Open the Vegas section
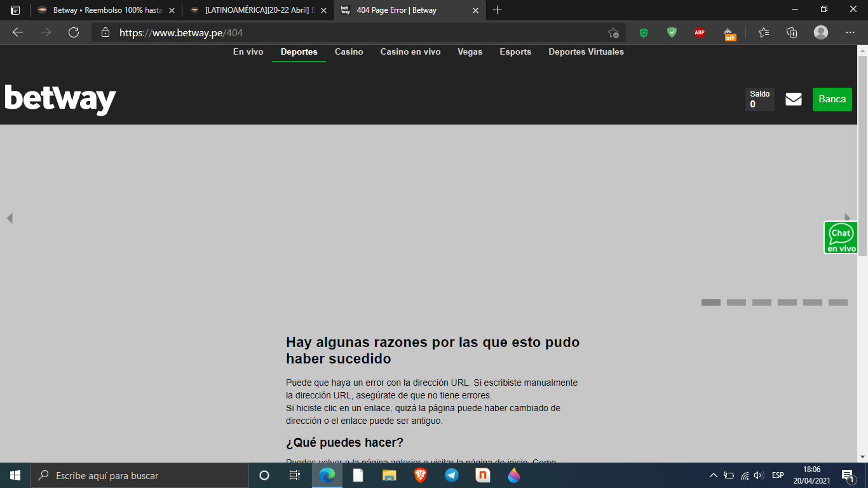This screenshot has height=488, width=868. click(x=470, y=52)
